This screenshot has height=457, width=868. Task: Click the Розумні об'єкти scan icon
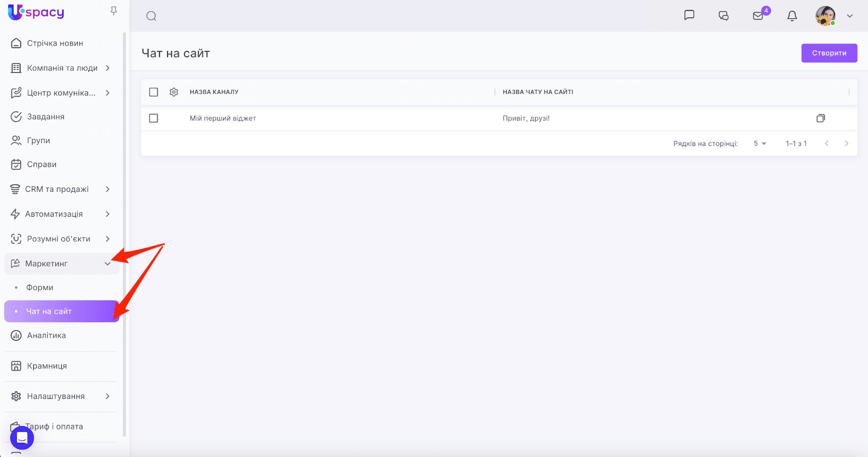coord(16,239)
